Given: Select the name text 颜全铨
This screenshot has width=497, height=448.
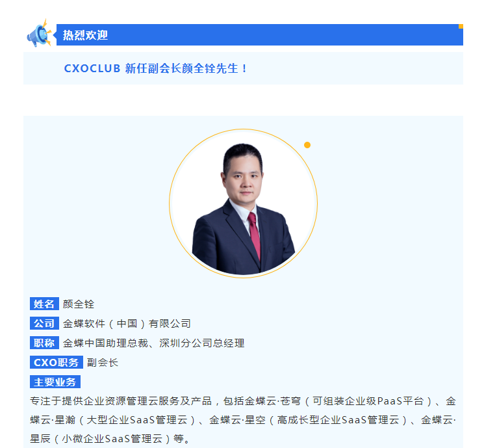Looking at the screenshot, I should [x=79, y=304].
